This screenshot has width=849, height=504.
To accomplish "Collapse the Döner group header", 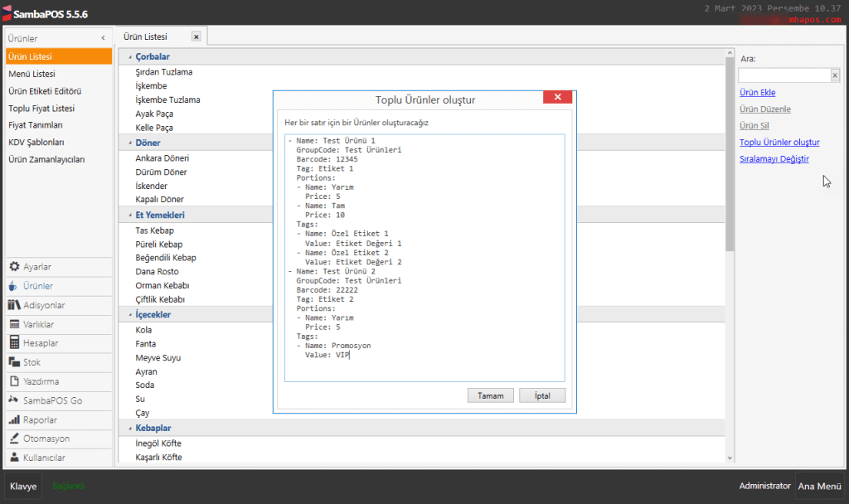I will pos(130,143).
